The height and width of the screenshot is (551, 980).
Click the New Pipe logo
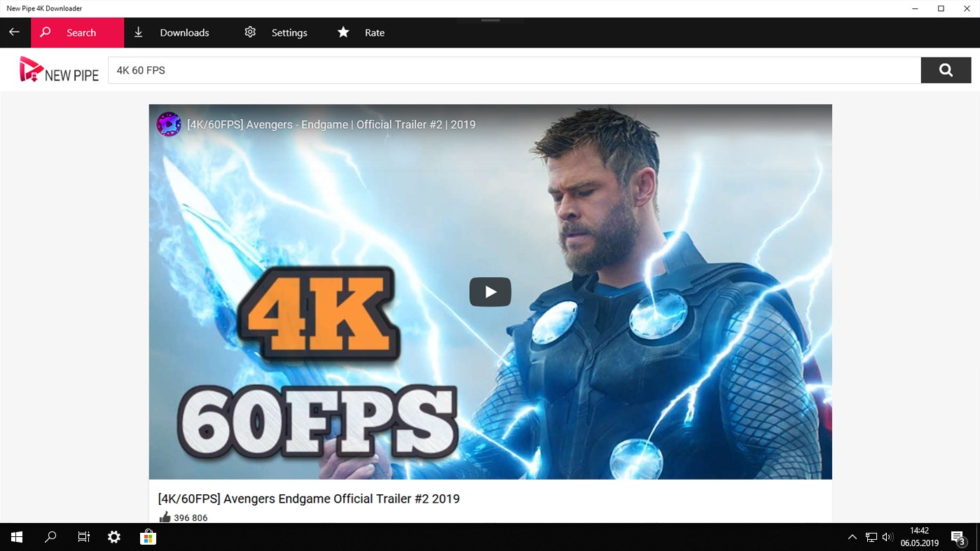point(59,70)
